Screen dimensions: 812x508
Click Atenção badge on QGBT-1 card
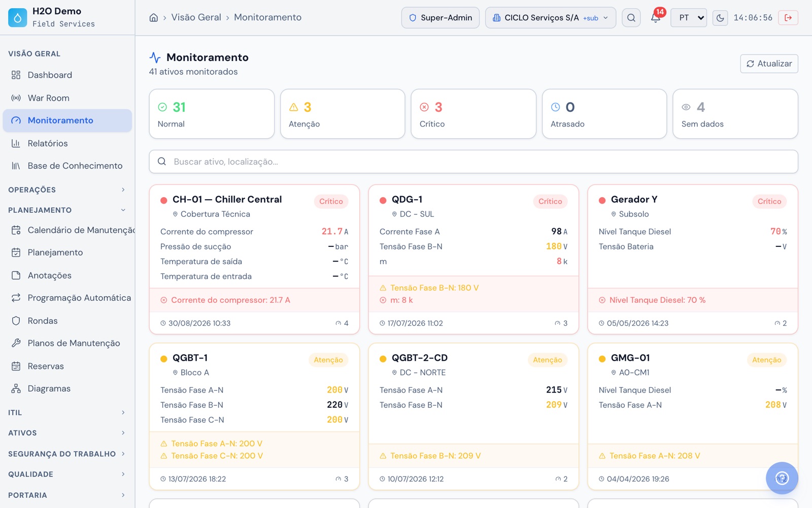click(328, 360)
